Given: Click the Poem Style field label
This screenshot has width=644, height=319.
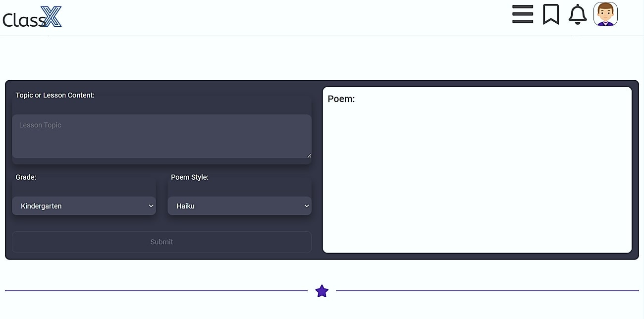Looking at the screenshot, I should click(x=190, y=177).
